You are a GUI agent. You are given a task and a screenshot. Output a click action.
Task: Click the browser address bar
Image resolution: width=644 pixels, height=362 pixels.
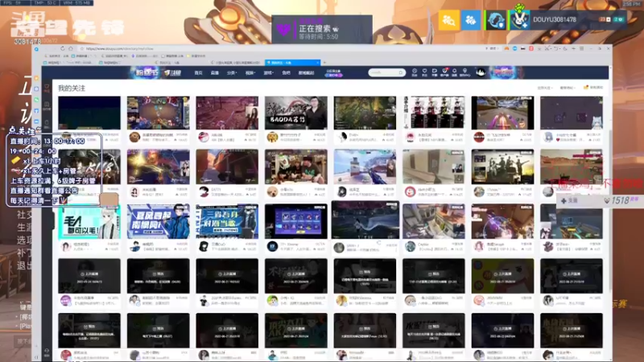(283, 48)
